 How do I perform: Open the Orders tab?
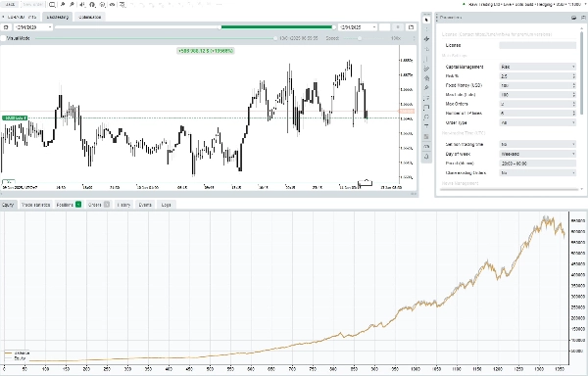[98, 205]
